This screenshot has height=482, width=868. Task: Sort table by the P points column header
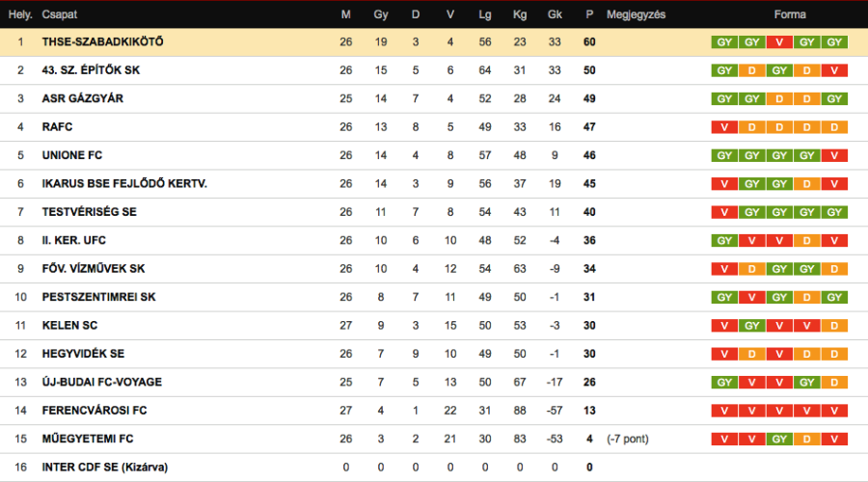coord(588,14)
